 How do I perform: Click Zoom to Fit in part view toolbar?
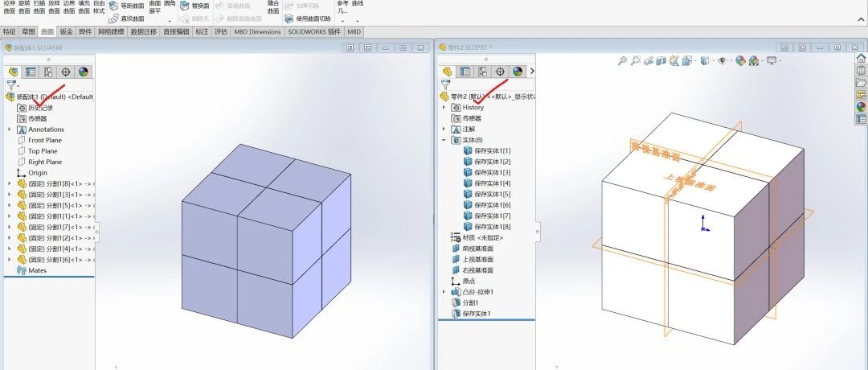[x=622, y=61]
